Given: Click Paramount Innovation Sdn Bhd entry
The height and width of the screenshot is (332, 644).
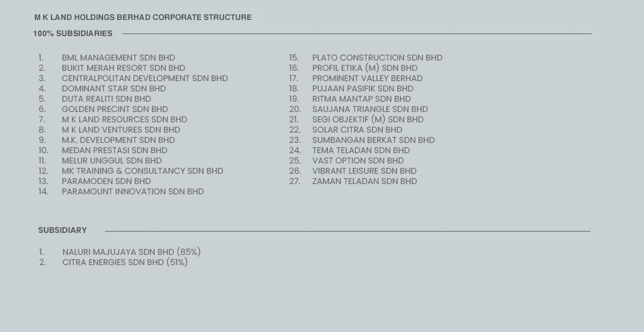Looking at the screenshot, I should pos(133,192).
